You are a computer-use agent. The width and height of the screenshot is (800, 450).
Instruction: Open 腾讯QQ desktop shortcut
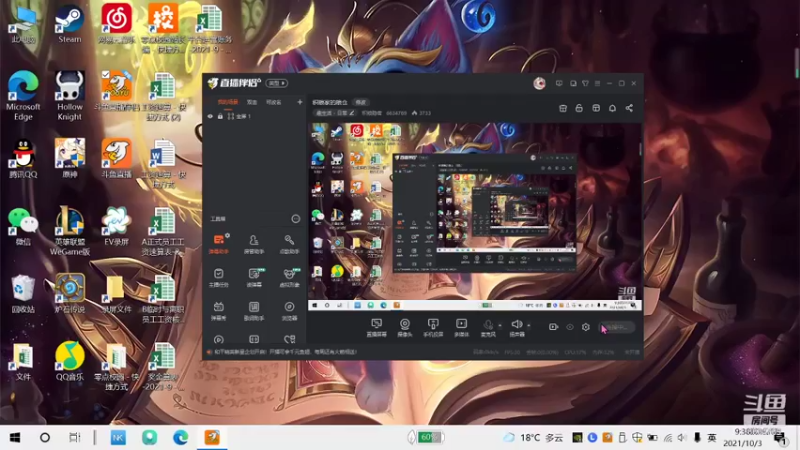[x=23, y=159]
